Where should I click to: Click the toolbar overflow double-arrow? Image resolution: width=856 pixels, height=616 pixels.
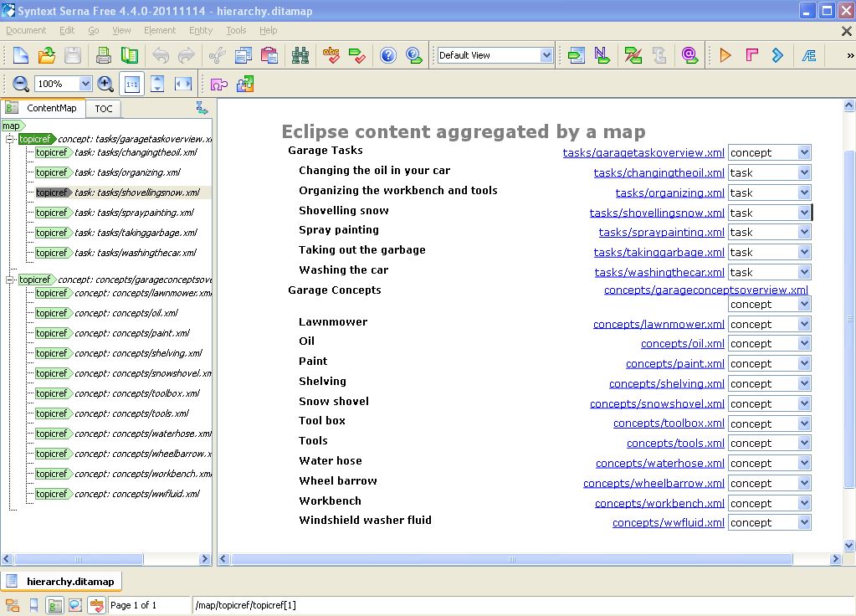tap(849, 55)
